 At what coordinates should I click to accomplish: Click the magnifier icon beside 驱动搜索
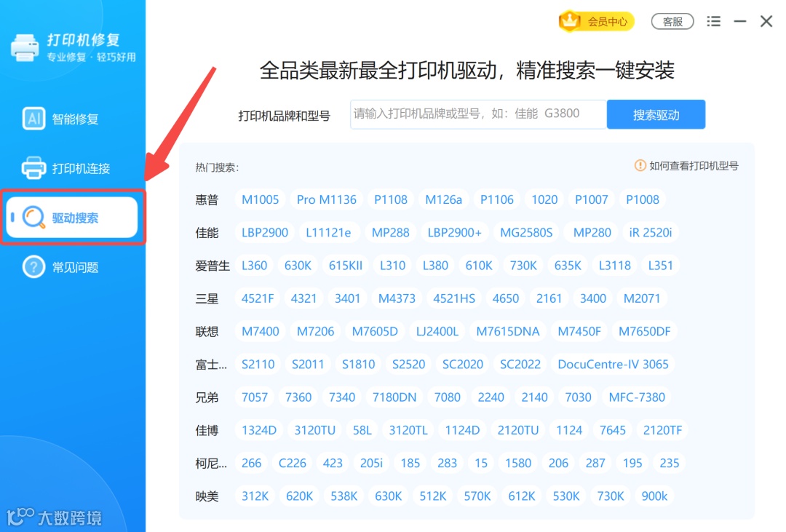(x=33, y=217)
